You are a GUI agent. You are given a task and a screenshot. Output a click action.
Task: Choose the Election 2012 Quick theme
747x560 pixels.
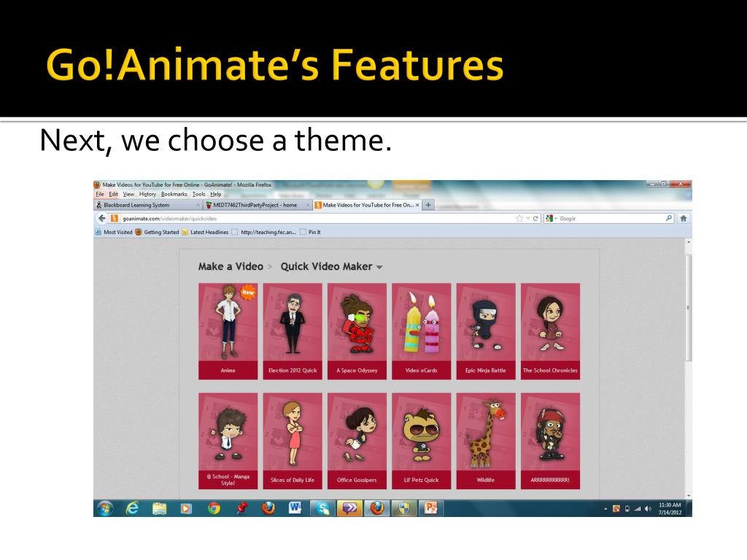293,331
